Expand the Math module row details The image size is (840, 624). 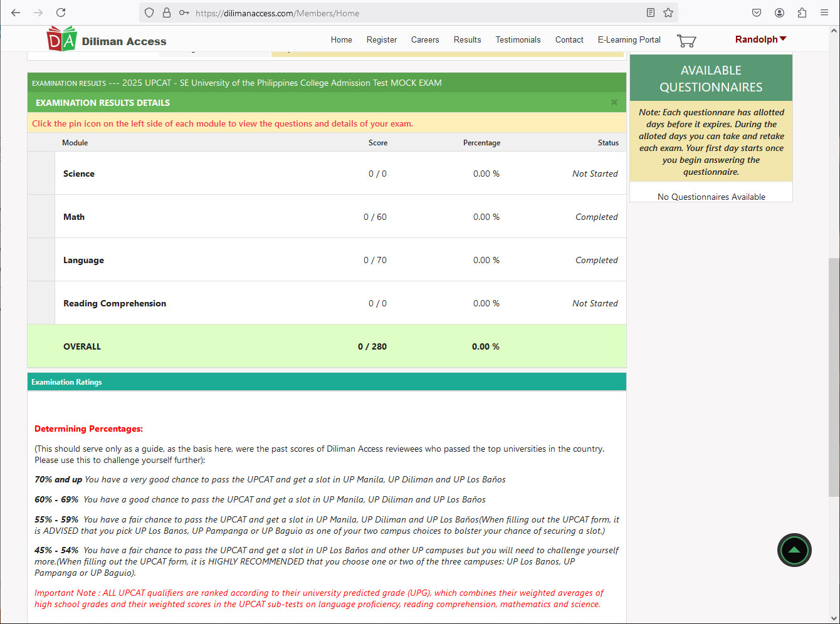click(41, 217)
